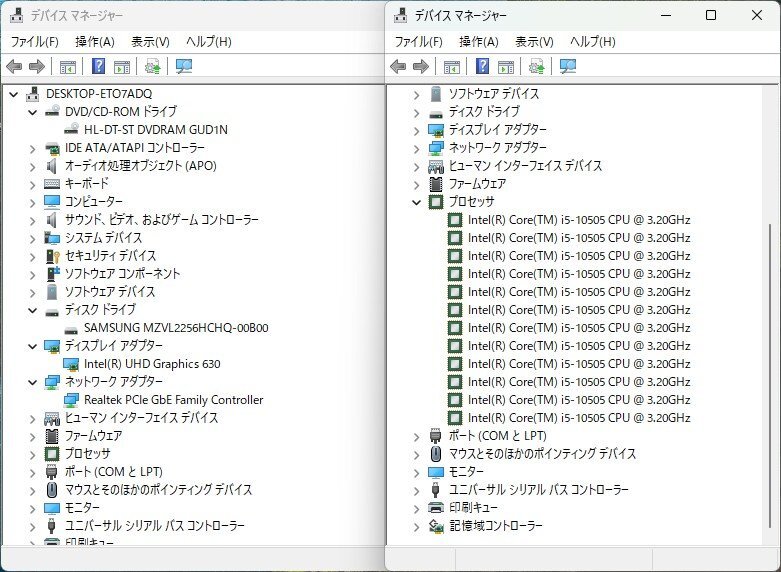The image size is (781, 572).
Task: Collapse DVD/CD-ROM ドライブ node in left window
Action: point(32,112)
